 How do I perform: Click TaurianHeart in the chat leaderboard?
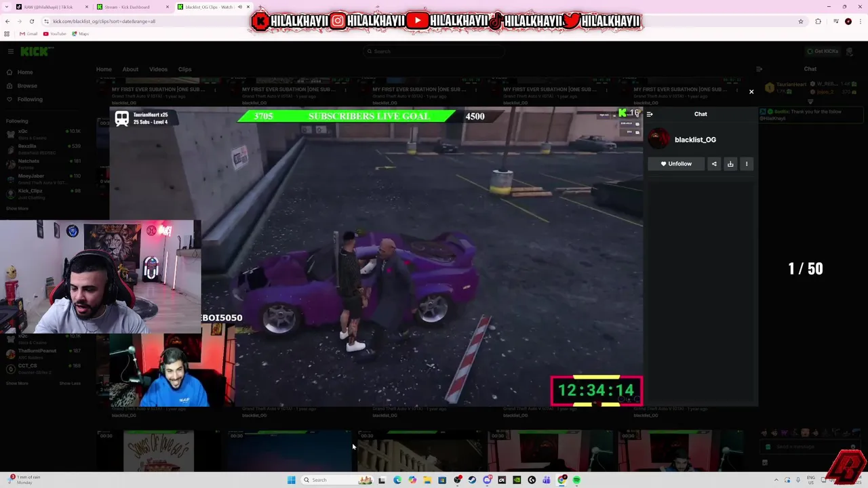pyautogui.click(x=791, y=85)
